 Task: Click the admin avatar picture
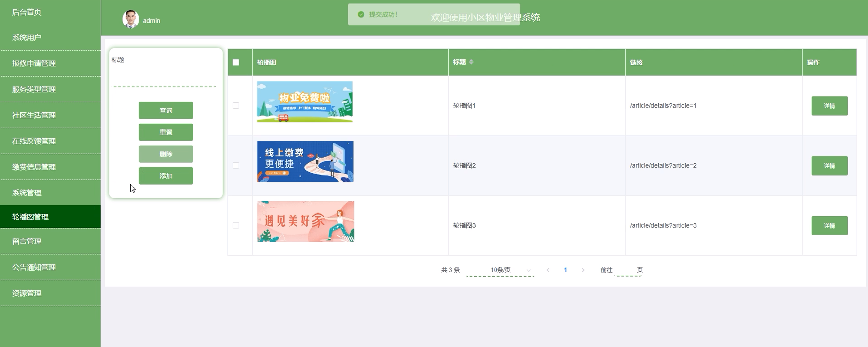tap(130, 19)
